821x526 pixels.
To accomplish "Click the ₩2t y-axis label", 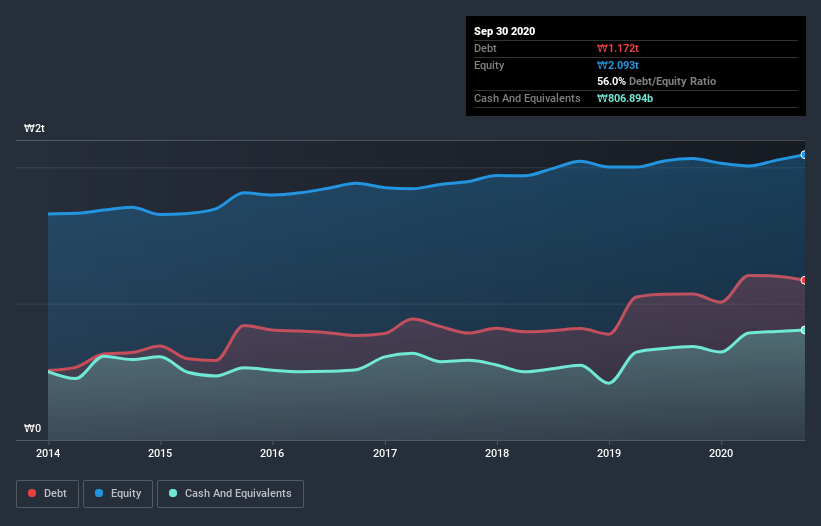I will tap(35, 128).
